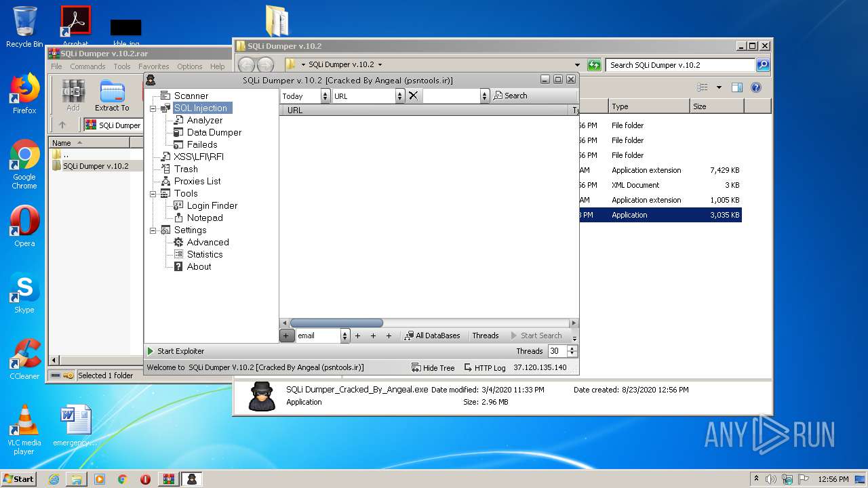This screenshot has width=868, height=488.
Task: Collapse the Tools tree node
Action: point(153,194)
